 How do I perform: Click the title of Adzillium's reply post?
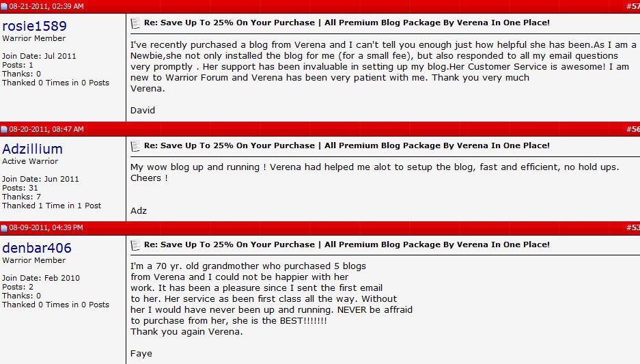347,145
